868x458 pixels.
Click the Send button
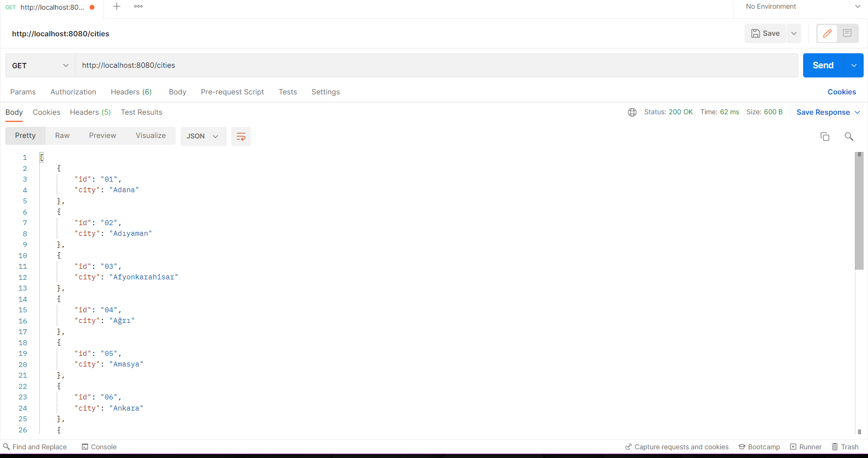coord(823,65)
